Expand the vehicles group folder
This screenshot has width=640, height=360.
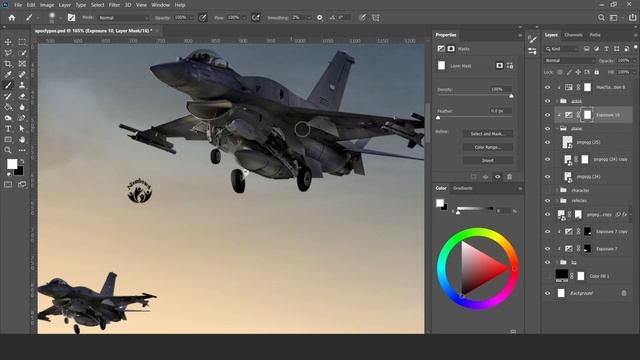click(557, 200)
